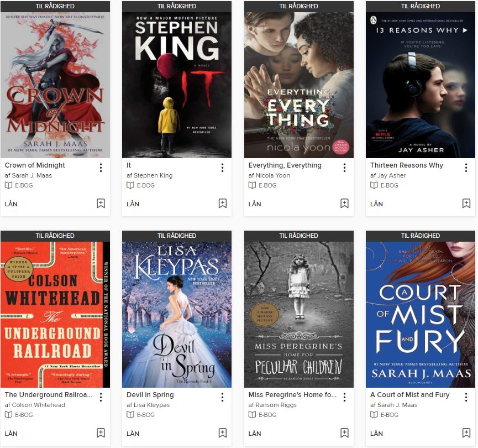Borrow The Underground Railroad via LÅN
Image resolution: width=478 pixels, height=448 pixels.
[11, 434]
